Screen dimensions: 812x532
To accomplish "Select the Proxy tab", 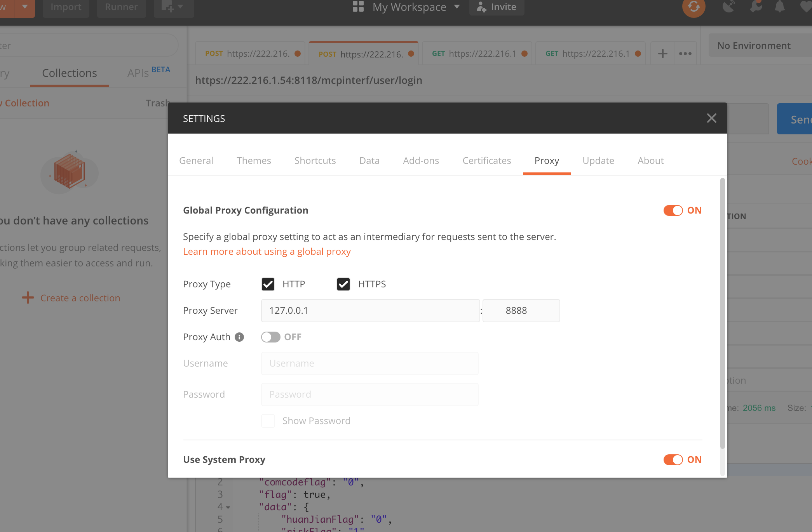I will 547,160.
